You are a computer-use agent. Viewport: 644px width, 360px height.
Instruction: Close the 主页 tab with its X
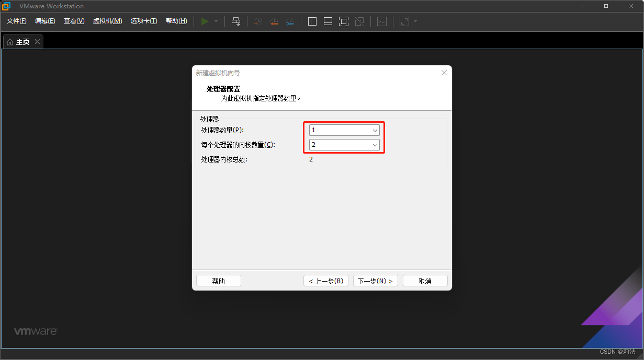point(37,42)
